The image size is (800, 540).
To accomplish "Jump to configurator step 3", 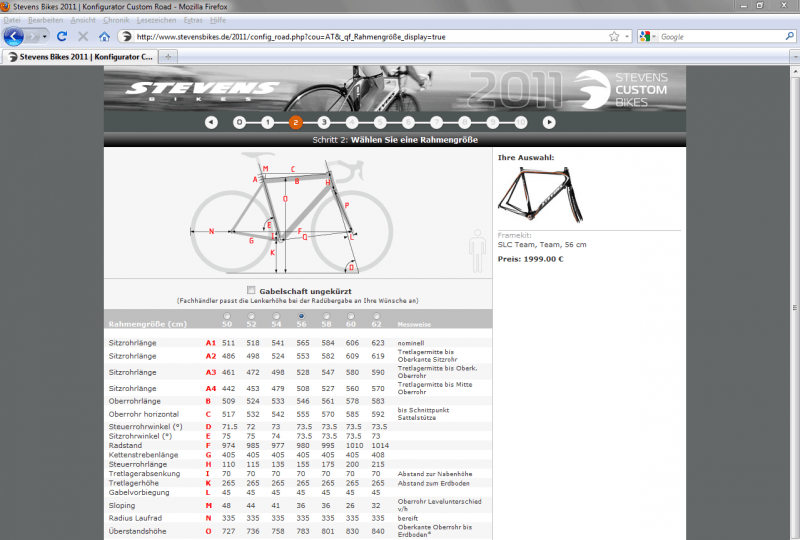I will [x=323, y=122].
